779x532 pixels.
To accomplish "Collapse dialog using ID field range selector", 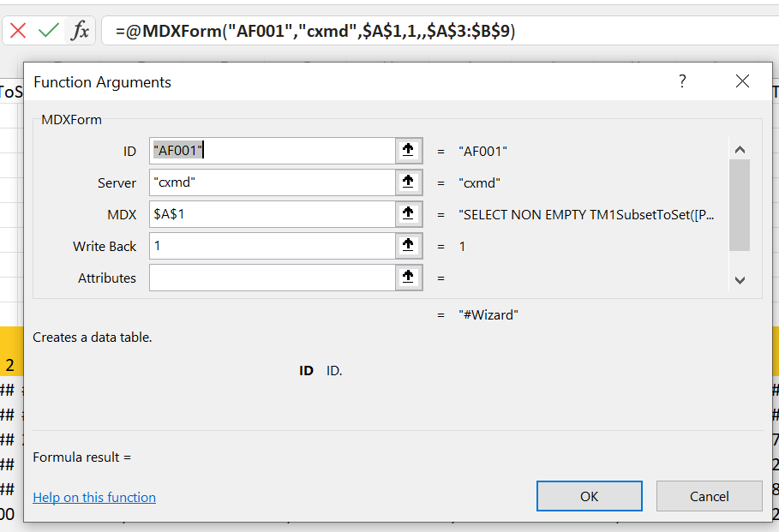I will (x=408, y=151).
